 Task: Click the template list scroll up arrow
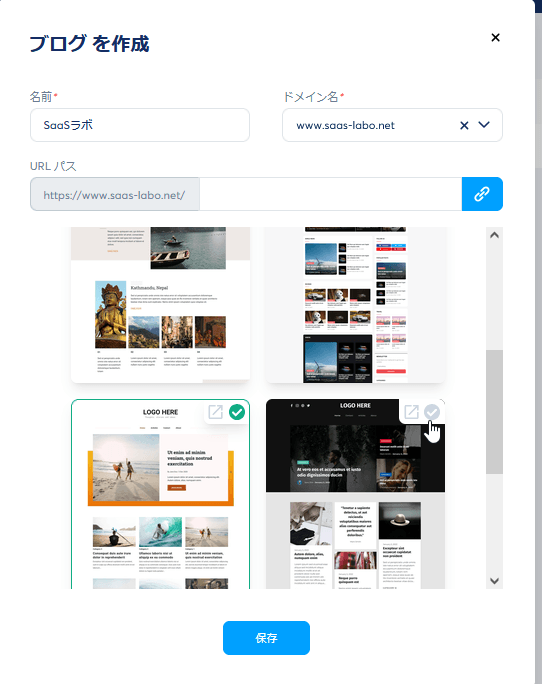click(x=494, y=235)
